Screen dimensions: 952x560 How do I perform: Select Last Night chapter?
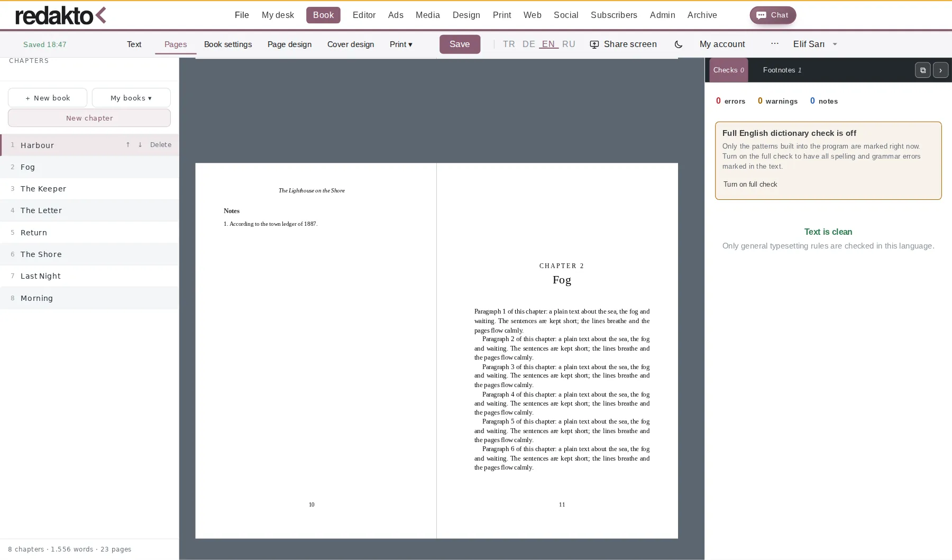(89, 276)
